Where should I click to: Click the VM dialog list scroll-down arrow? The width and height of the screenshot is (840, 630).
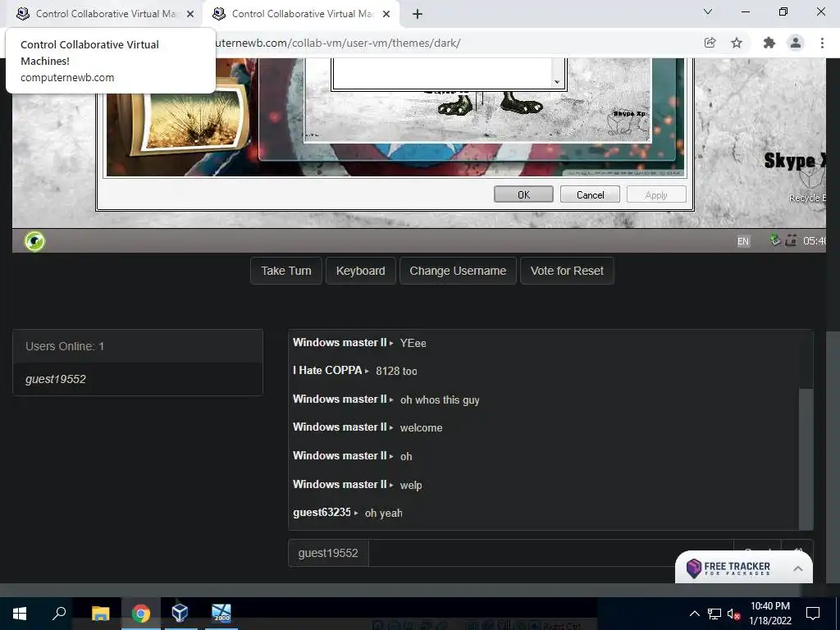557,82
